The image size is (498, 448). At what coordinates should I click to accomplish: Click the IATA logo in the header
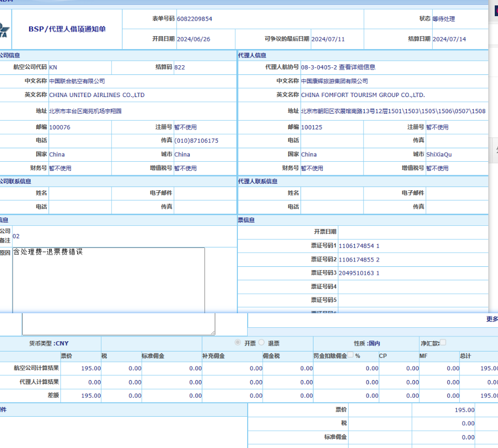click(x=4, y=29)
